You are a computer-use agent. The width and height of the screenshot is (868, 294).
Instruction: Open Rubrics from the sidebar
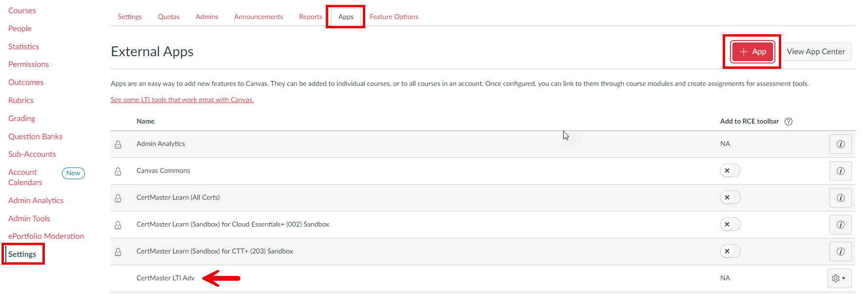(x=21, y=100)
